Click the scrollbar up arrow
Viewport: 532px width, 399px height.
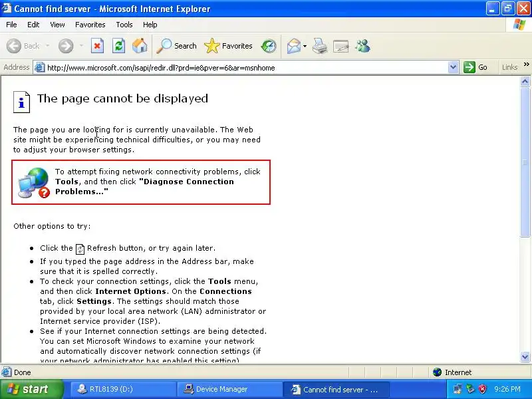tap(525, 81)
